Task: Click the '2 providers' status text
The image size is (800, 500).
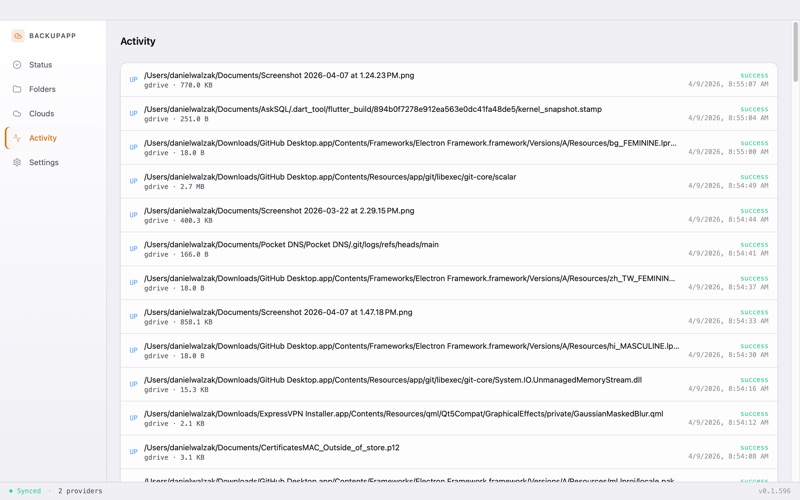Action: (80, 491)
